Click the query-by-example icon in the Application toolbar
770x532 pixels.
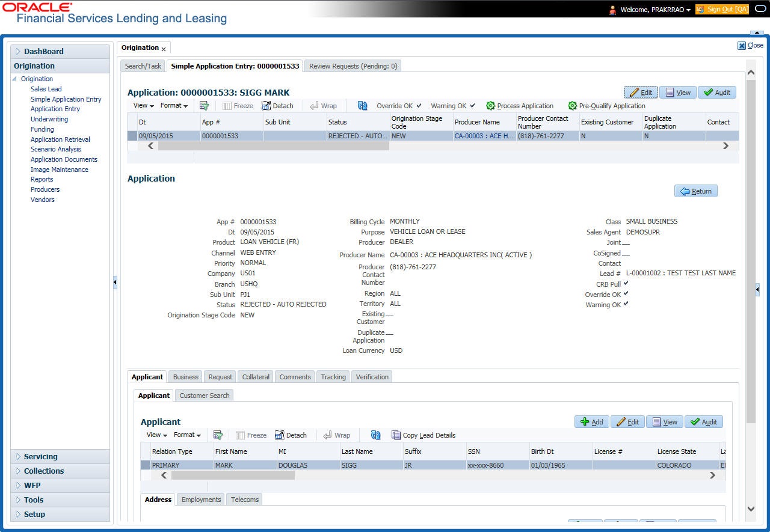point(204,106)
